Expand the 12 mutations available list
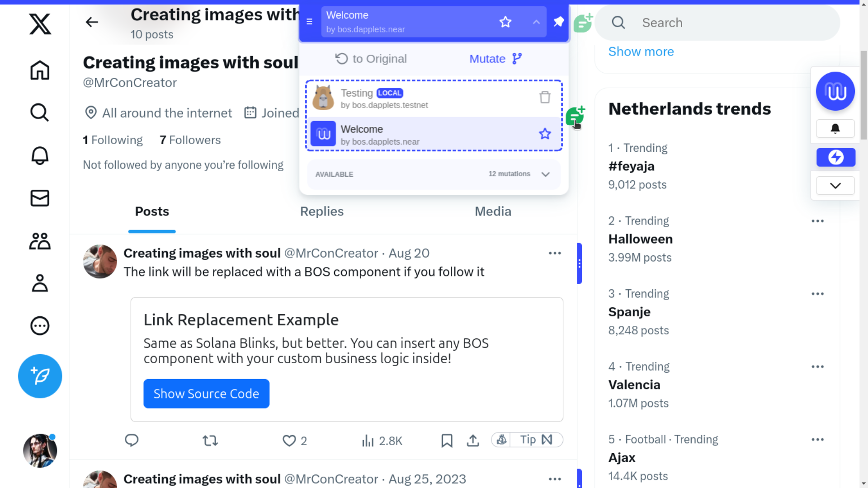 [x=545, y=174]
